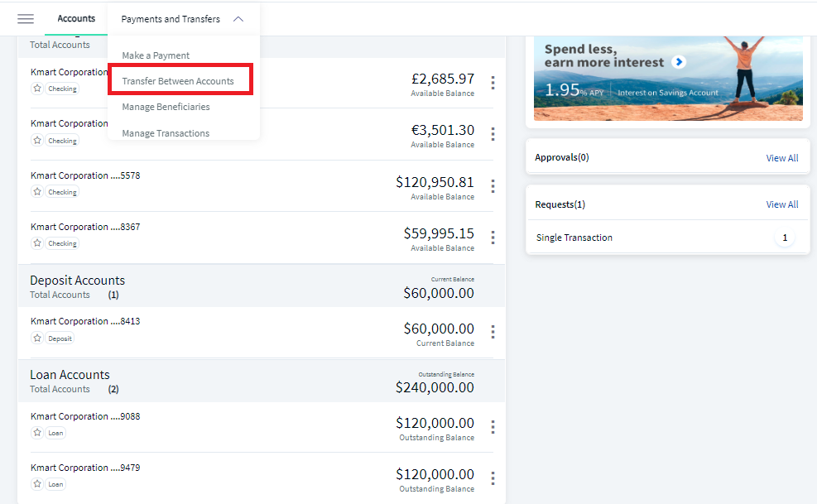822x504 pixels.
Task: Click the Kmart Corporation ....5578 account name
Action: [x=85, y=175]
